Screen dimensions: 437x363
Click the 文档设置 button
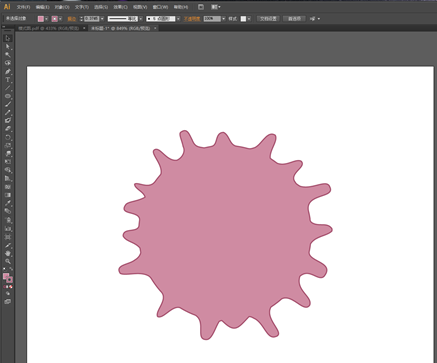point(268,19)
